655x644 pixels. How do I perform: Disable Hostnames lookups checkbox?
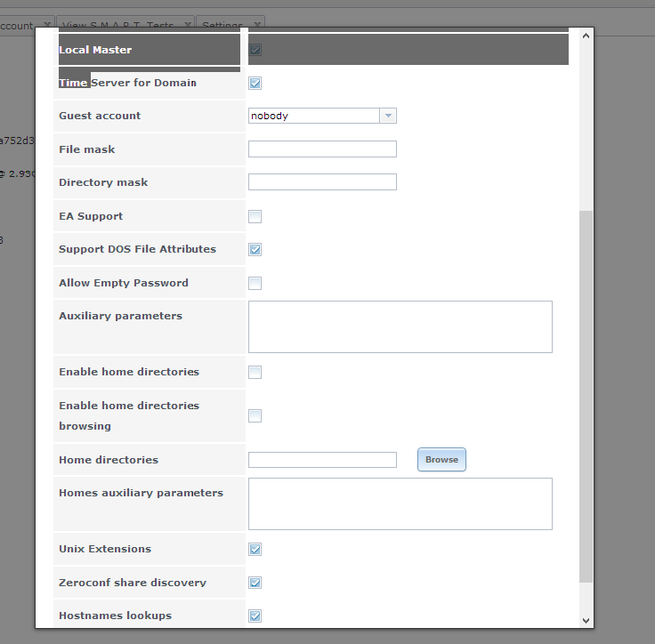click(255, 616)
